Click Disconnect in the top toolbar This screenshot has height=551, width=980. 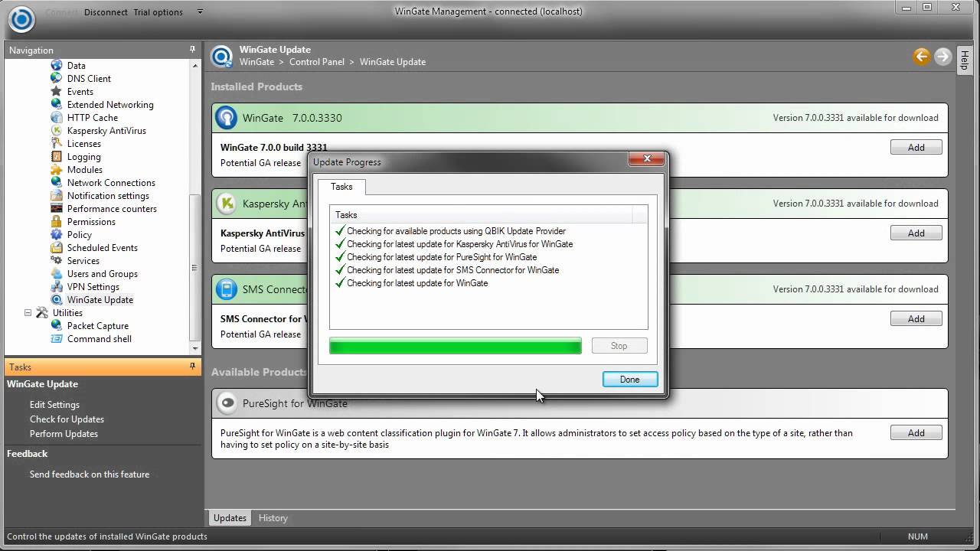(106, 12)
